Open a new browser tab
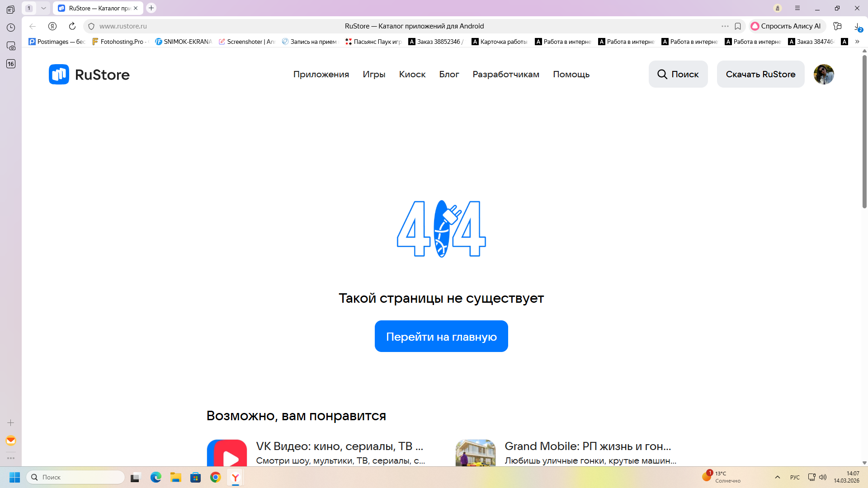 [151, 8]
